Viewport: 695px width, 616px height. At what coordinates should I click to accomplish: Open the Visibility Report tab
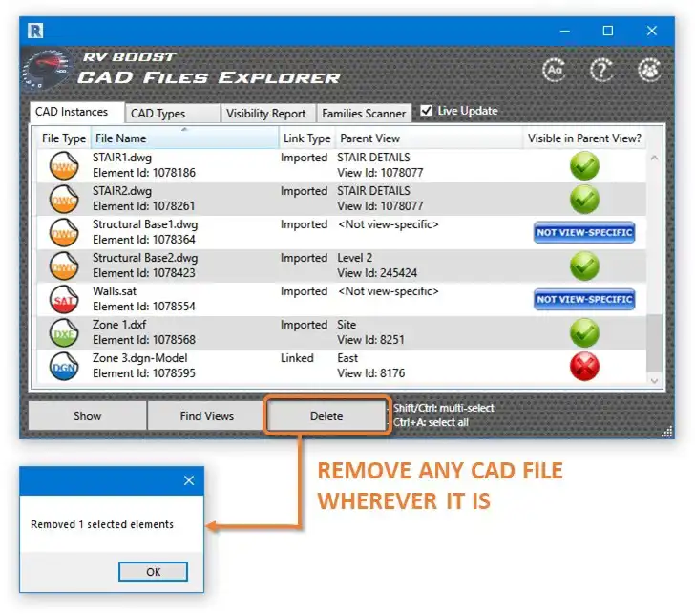point(268,114)
